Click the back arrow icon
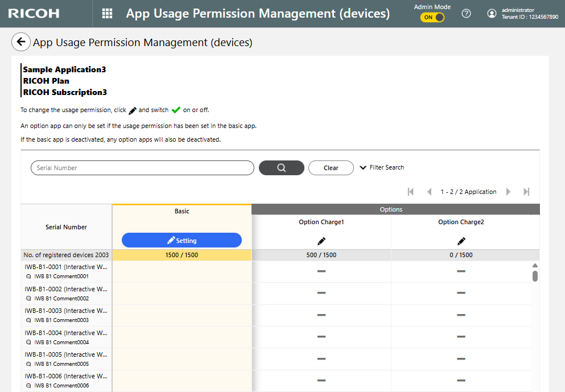565x392 pixels. pos(21,42)
